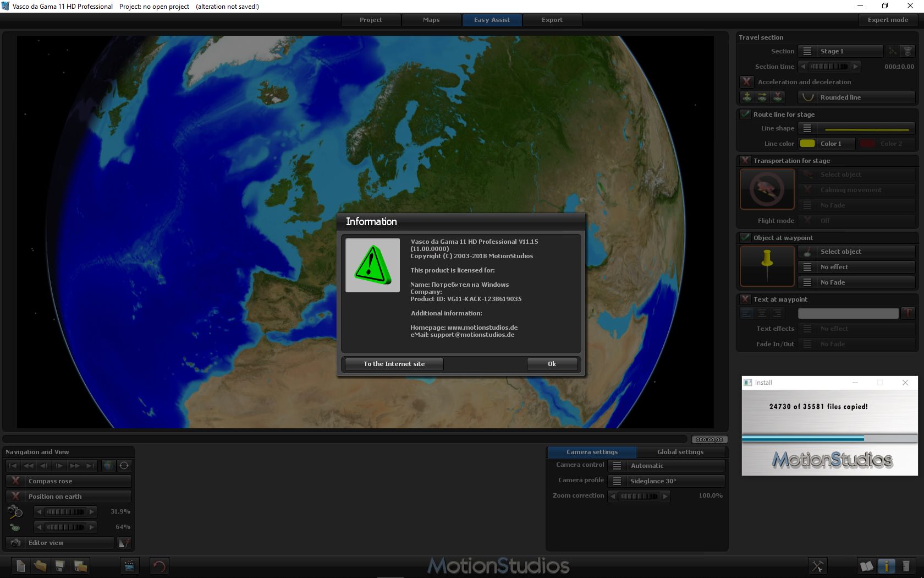
Task: Select right text alignment icon
Action: click(778, 313)
